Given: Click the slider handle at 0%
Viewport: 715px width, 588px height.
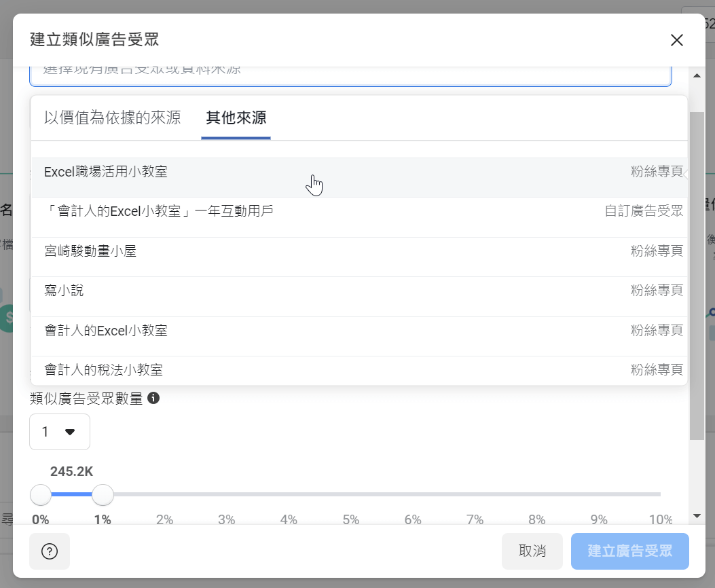Looking at the screenshot, I should 41,494.
